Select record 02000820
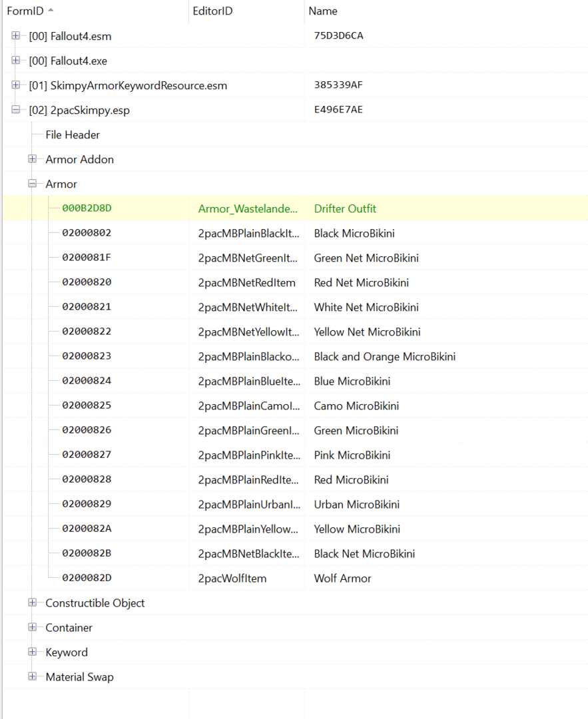The image size is (588, 719). [87, 282]
